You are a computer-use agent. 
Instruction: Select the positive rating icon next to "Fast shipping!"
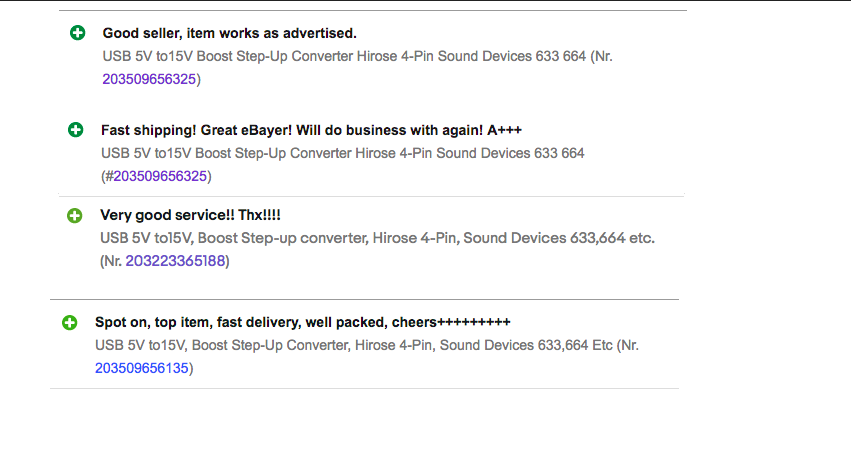point(75,130)
